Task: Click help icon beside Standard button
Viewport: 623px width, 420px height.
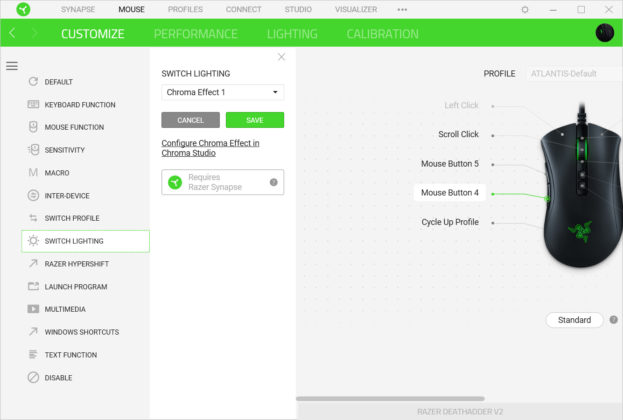Action: point(613,320)
